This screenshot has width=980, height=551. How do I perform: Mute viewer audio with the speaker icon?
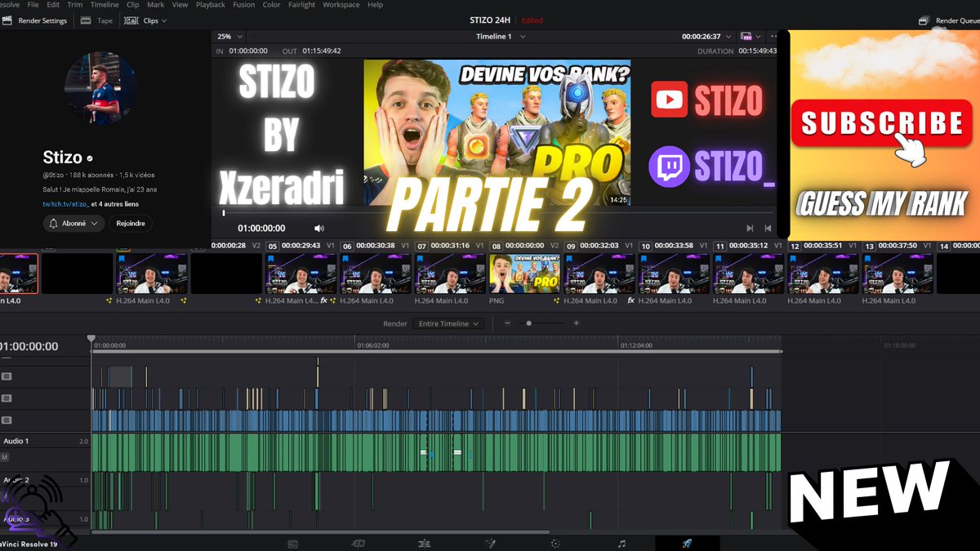319,229
